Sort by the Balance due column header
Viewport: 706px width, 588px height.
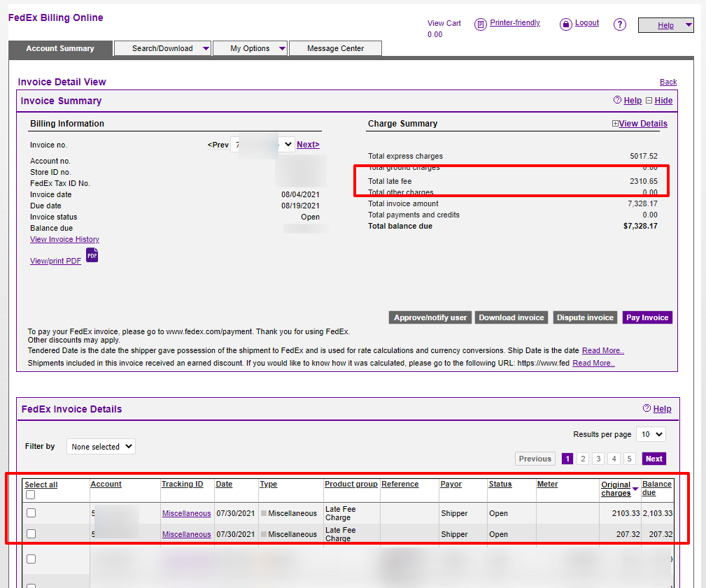657,488
